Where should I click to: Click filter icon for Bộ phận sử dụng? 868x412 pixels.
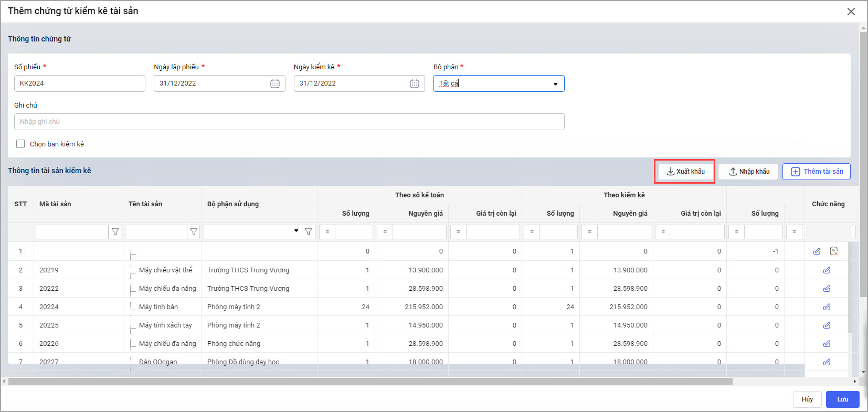(308, 232)
